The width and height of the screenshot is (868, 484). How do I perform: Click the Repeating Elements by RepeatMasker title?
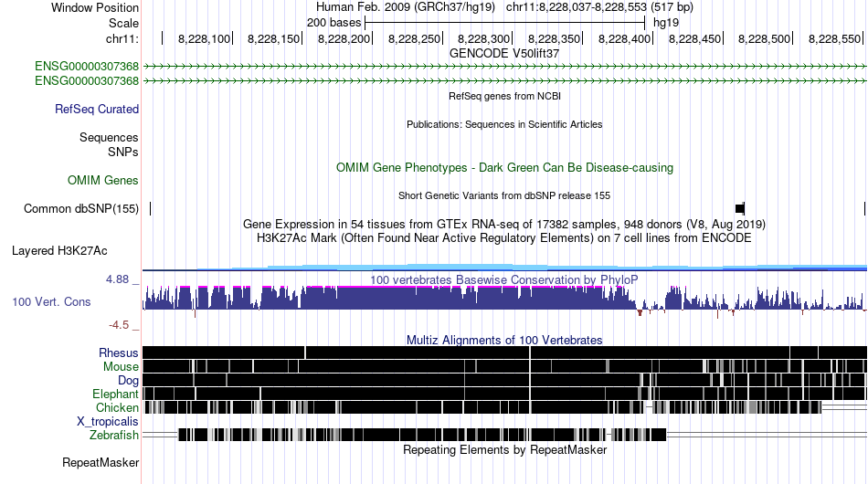pyautogui.click(x=504, y=449)
